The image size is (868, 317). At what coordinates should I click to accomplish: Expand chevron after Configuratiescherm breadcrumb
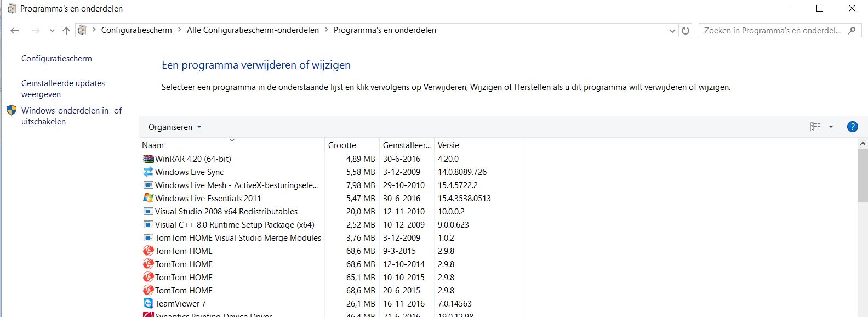(x=179, y=30)
